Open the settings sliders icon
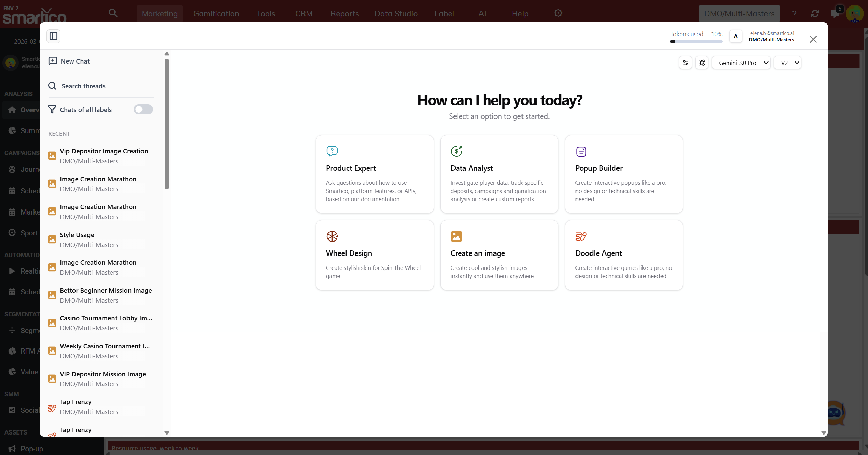 coord(685,63)
